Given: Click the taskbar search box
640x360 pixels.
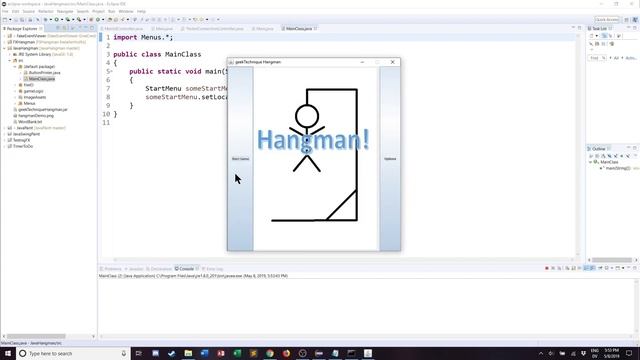Looking at the screenshot, I should tap(73, 353).
